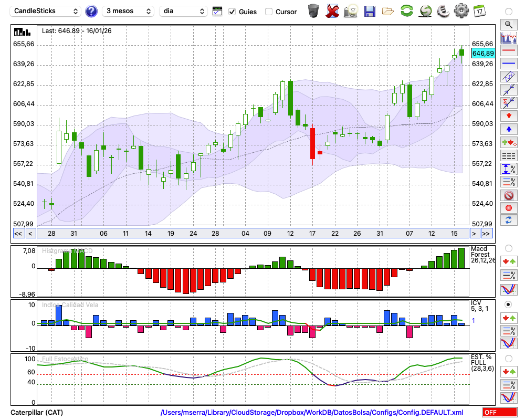Click ICV panel curve crossover icon
525x420 pixels.
click(x=509, y=343)
